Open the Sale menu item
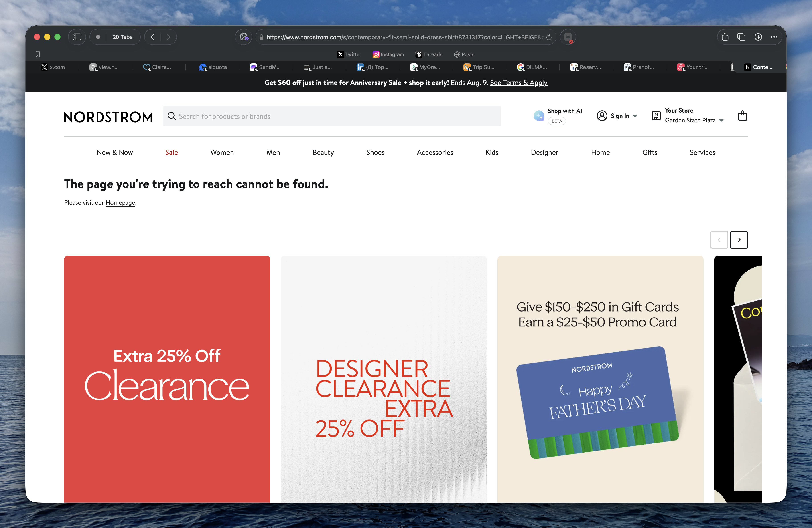The width and height of the screenshot is (812, 528). tap(172, 152)
